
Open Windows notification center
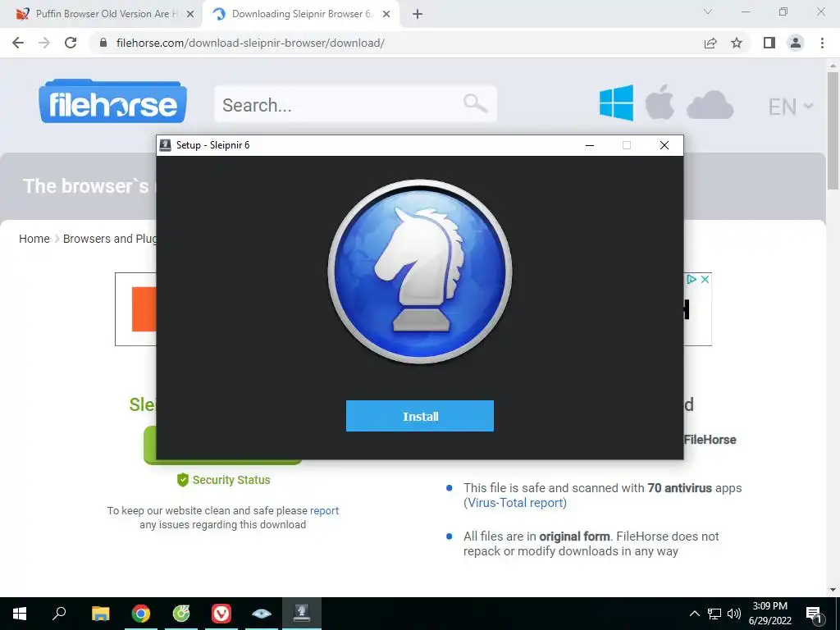tap(815, 614)
